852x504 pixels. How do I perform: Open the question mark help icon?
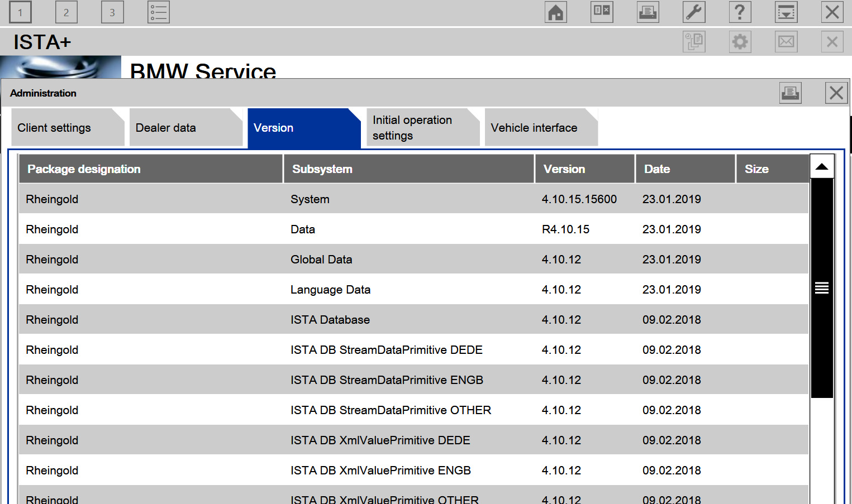(740, 12)
